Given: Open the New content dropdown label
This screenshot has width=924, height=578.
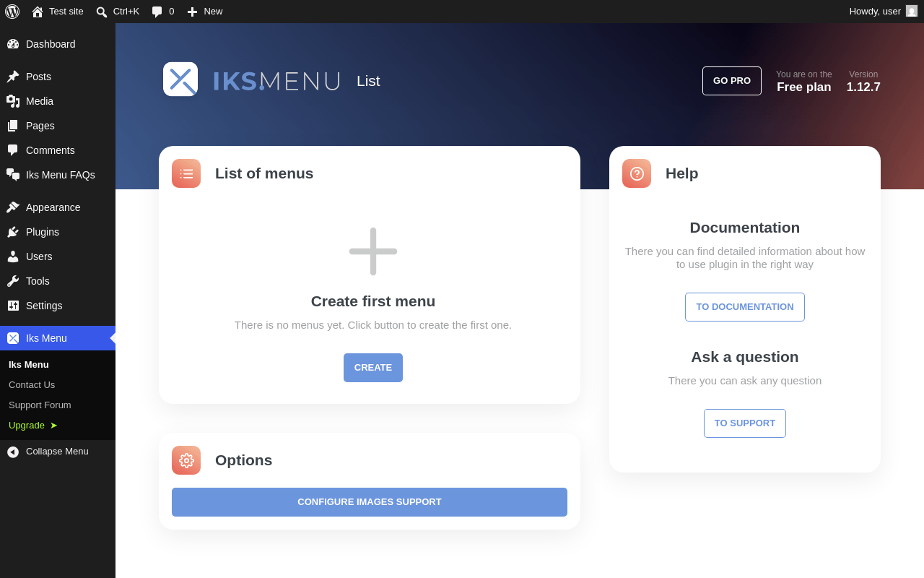Looking at the screenshot, I should click(x=213, y=12).
